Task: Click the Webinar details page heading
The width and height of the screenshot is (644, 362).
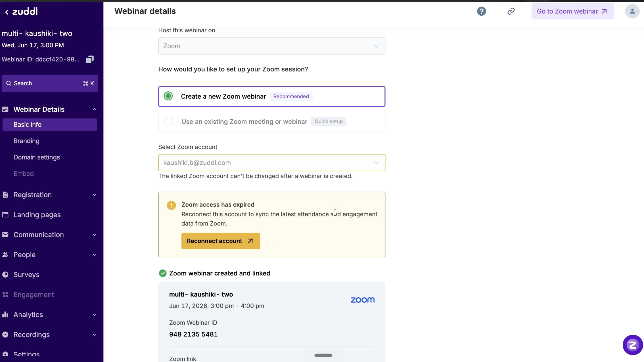Action: pyautogui.click(x=145, y=11)
